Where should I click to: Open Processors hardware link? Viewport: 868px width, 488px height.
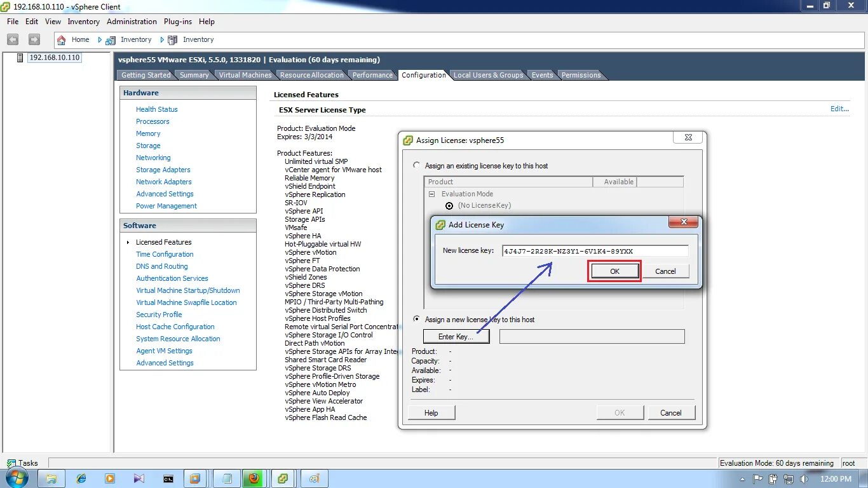(153, 121)
